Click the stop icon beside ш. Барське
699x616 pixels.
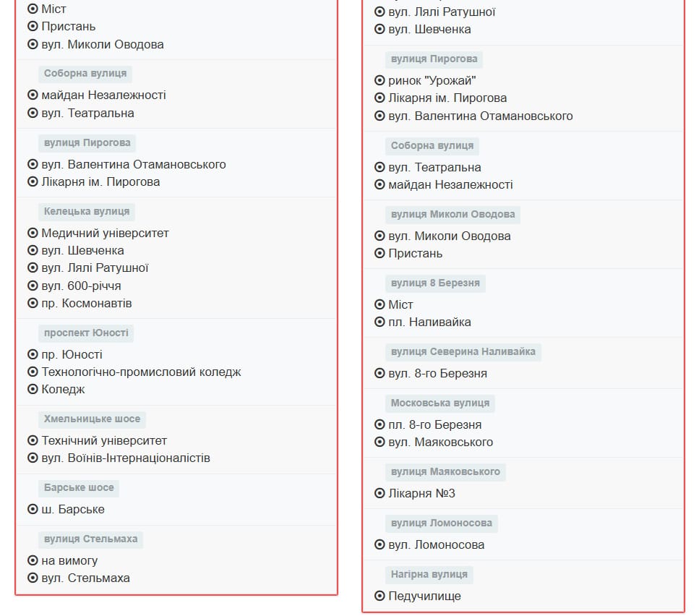tap(33, 509)
